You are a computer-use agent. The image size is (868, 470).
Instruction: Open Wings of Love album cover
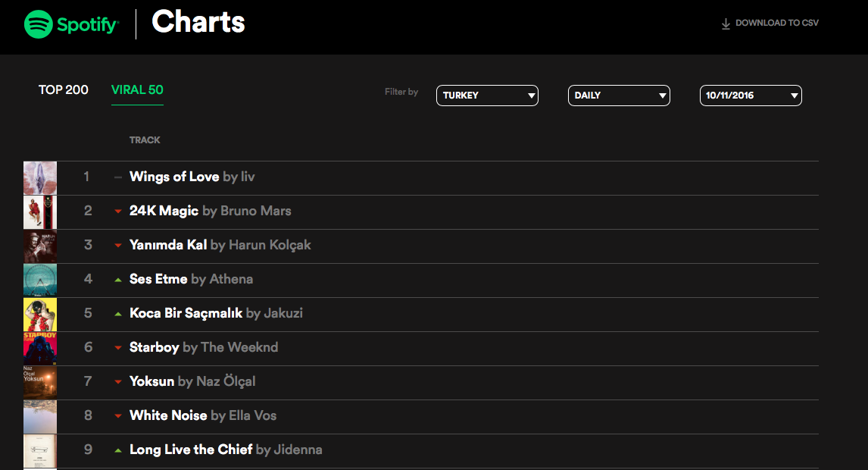click(40, 178)
